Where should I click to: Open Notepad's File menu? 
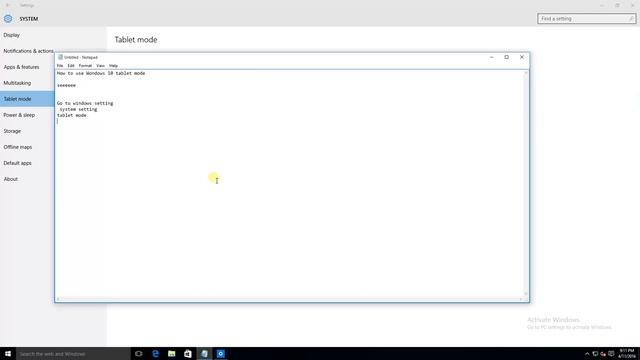click(x=60, y=66)
